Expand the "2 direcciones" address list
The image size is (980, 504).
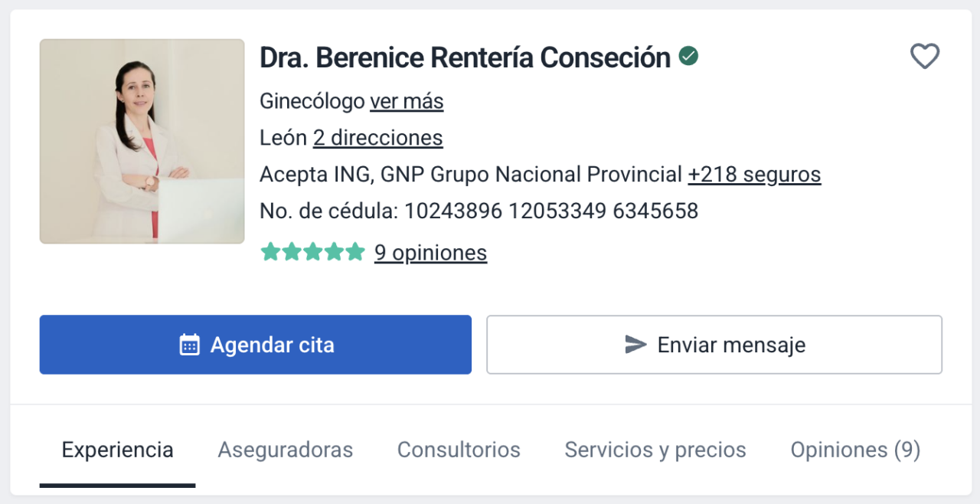click(x=377, y=138)
